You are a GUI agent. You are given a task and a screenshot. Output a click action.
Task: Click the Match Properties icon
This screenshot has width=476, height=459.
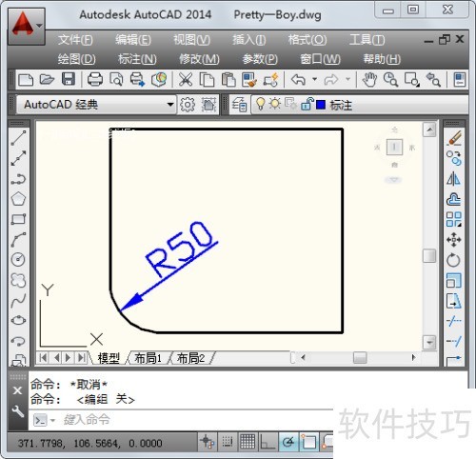249,79
